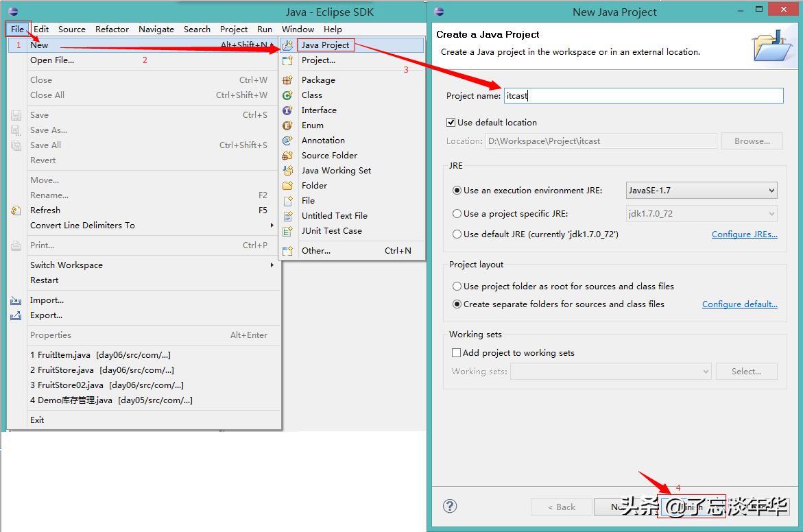The image size is (803, 532).
Task: Choose New from the File menu
Action: click(145, 45)
